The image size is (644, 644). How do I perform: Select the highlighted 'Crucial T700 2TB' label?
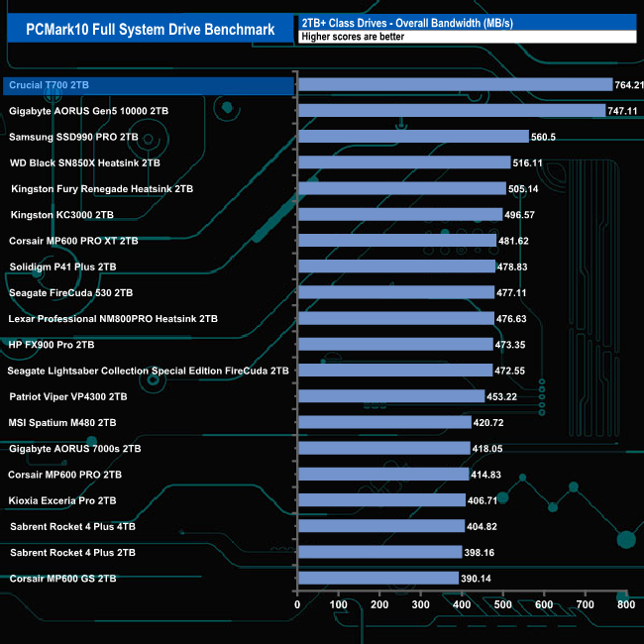click(x=49, y=85)
